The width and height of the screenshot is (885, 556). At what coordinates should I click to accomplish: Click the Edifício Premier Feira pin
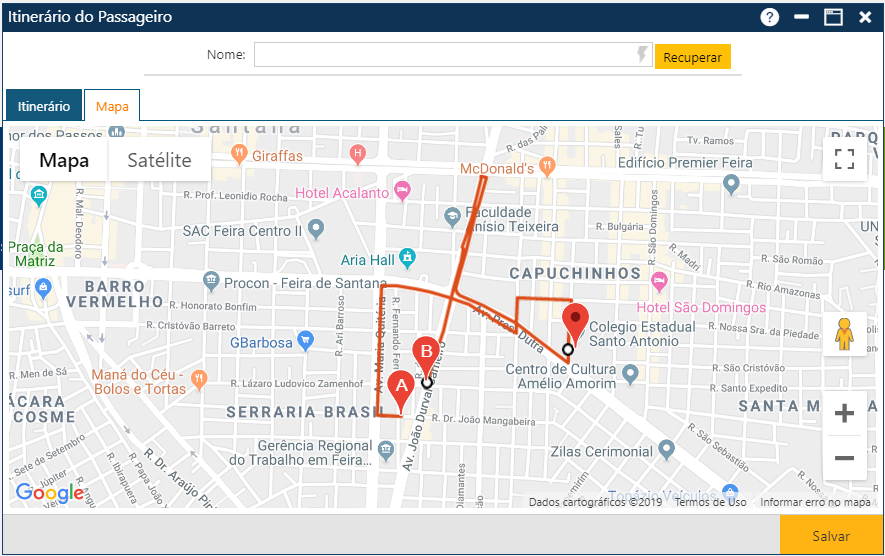pyautogui.click(x=731, y=184)
